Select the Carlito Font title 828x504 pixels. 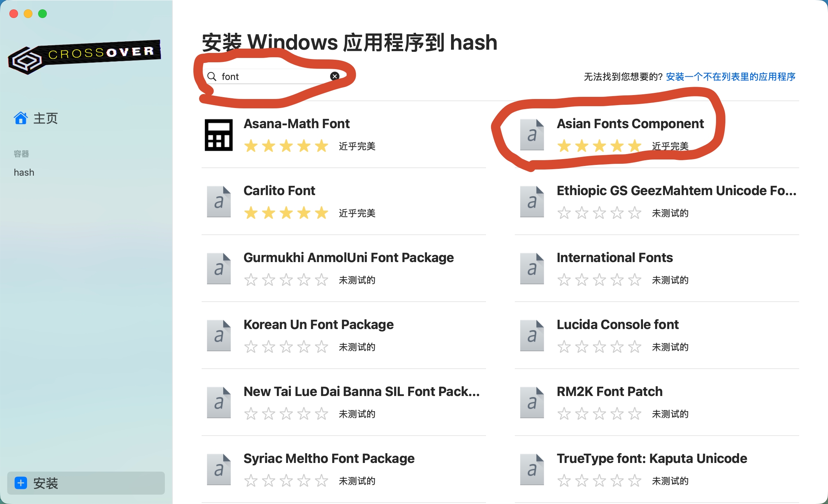279,190
